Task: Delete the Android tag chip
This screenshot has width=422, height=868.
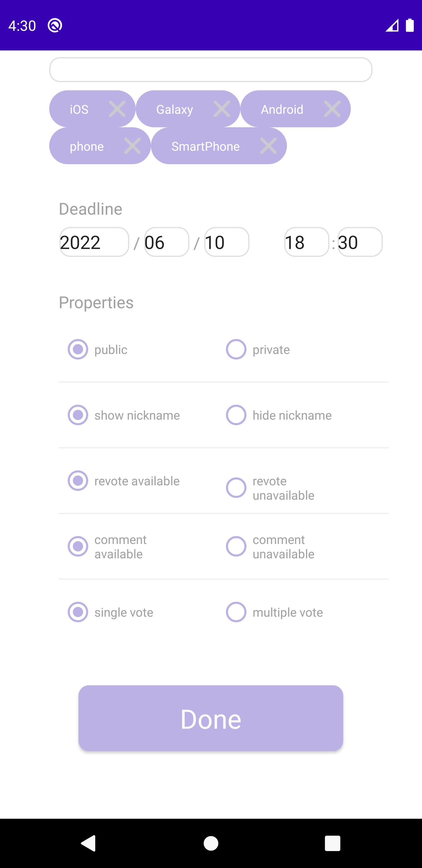Action: (x=332, y=109)
